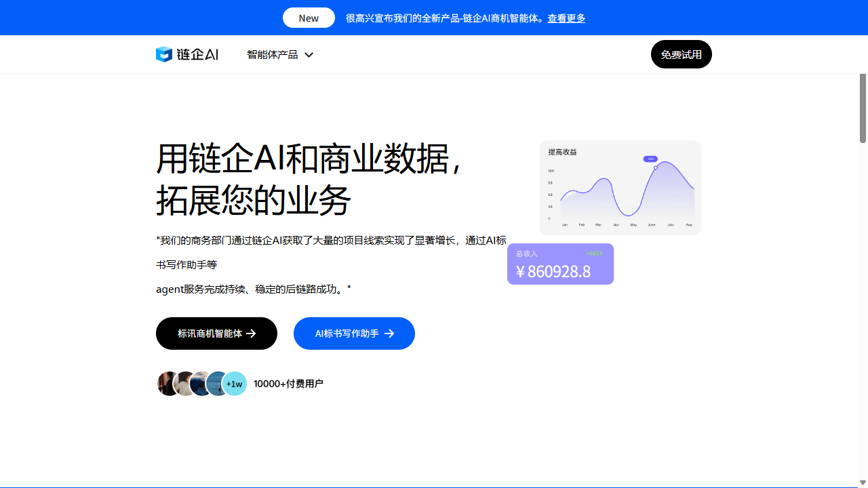Screen dimensions: 868x488
Task: Click the cyan +1w user badge
Action: [x=235, y=384]
